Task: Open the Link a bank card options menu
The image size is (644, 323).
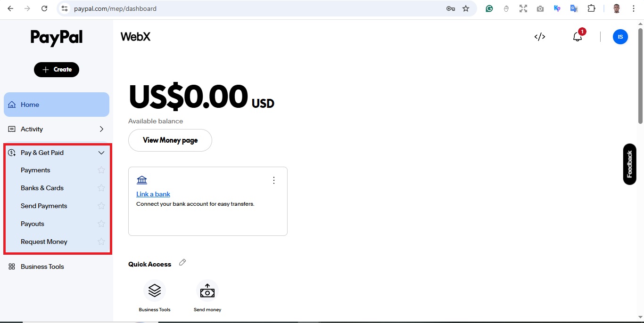Action: click(274, 180)
